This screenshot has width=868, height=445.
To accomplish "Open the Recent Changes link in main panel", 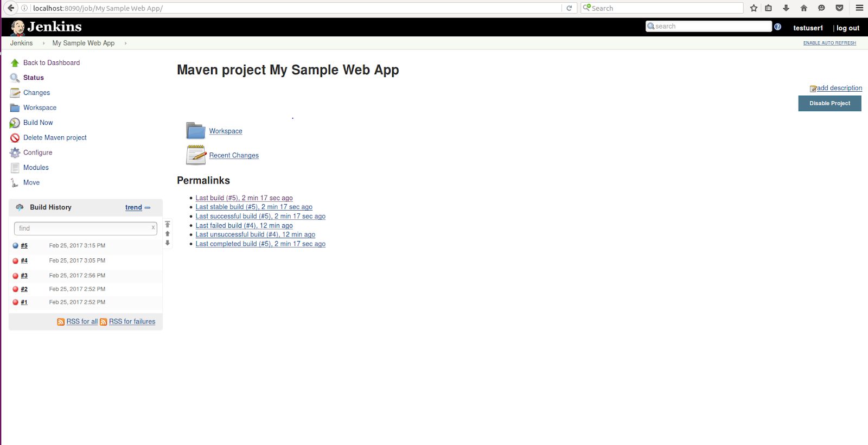I will point(234,155).
